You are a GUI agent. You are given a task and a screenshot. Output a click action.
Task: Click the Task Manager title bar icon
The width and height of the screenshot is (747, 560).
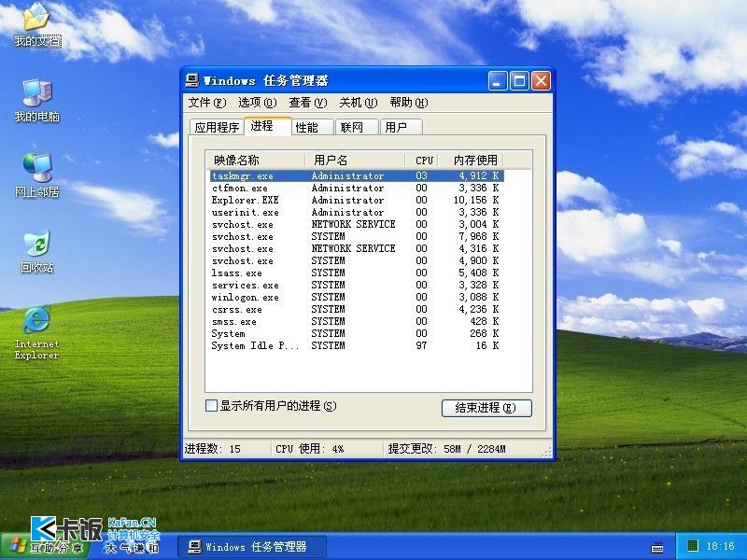click(x=192, y=80)
